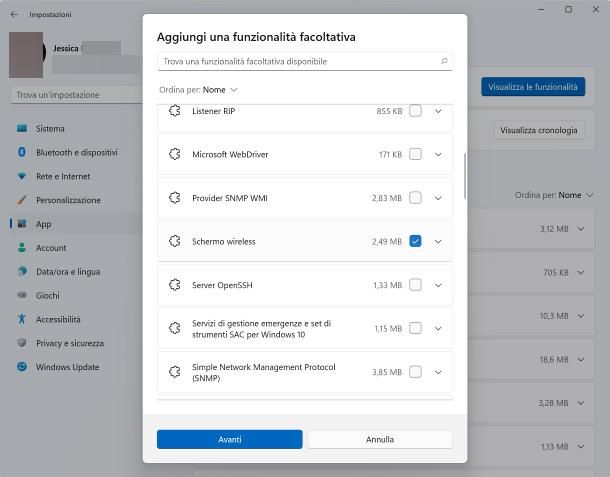Check the Provider SNMP WMI checkbox

(415, 198)
